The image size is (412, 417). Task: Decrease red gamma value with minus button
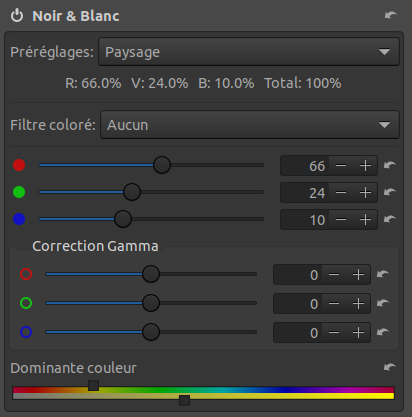point(334,275)
